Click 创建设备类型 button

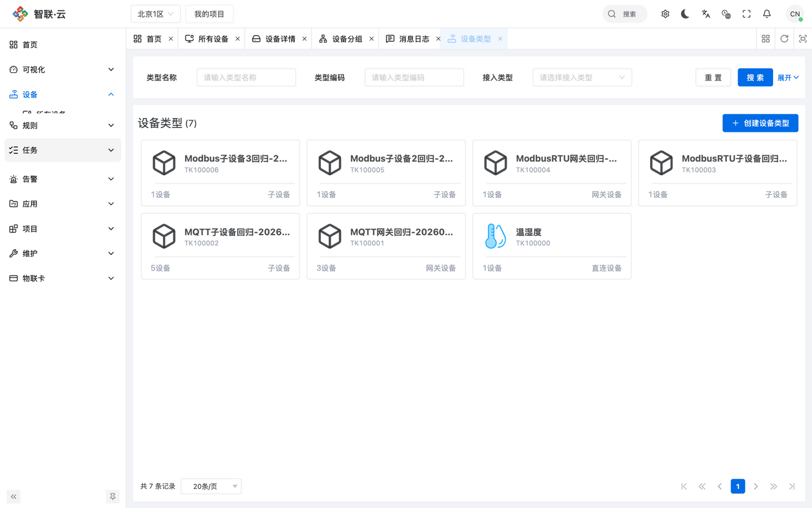coord(760,123)
